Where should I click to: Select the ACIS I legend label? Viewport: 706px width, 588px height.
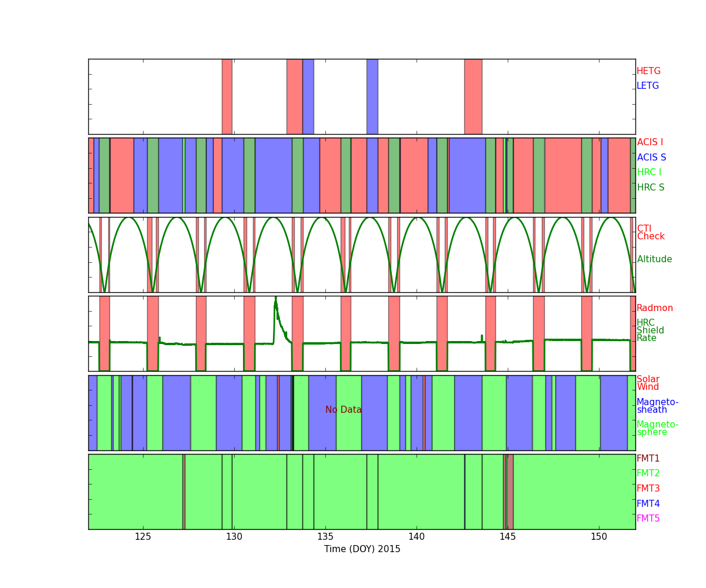tap(650, 142)
